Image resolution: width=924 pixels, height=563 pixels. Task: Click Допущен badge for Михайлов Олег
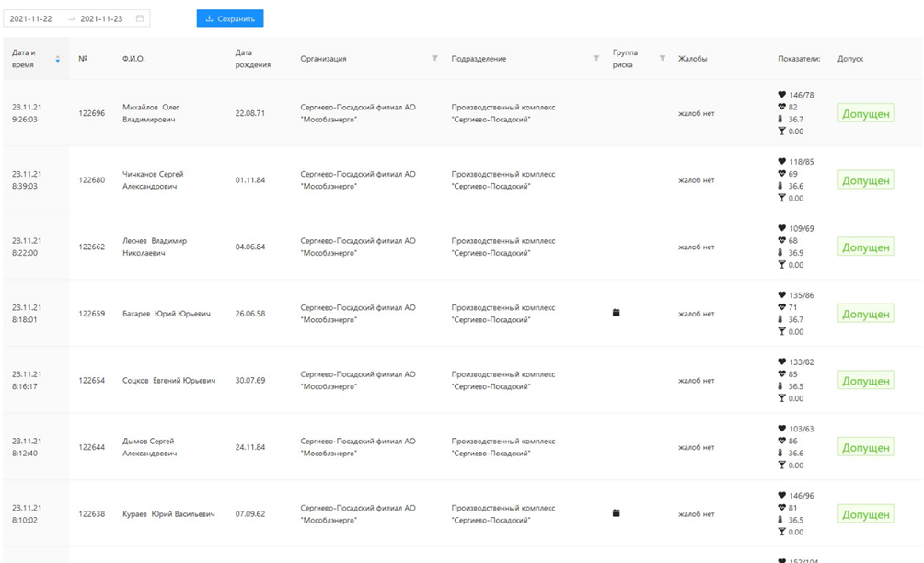point(866,114)
